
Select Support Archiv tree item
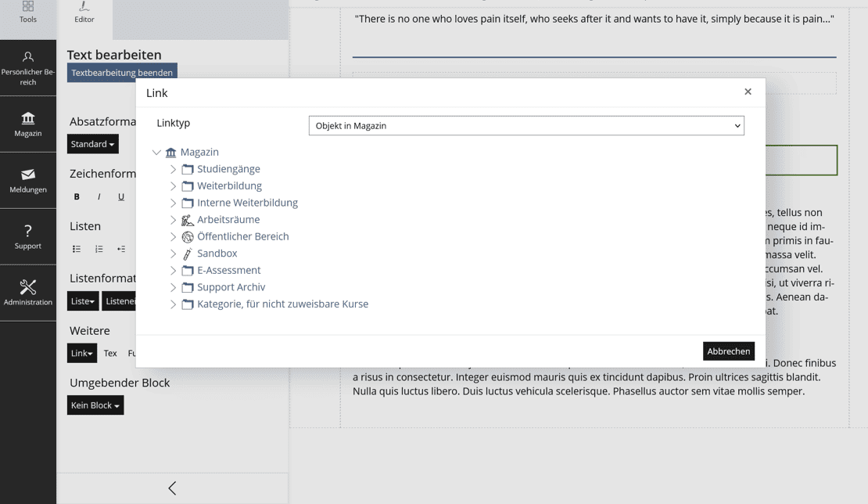231,287
